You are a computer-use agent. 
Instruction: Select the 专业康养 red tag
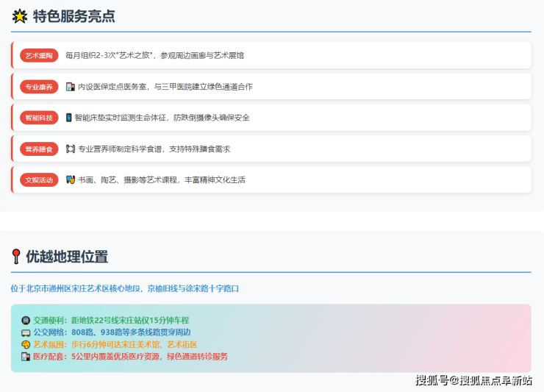(39, 87)
